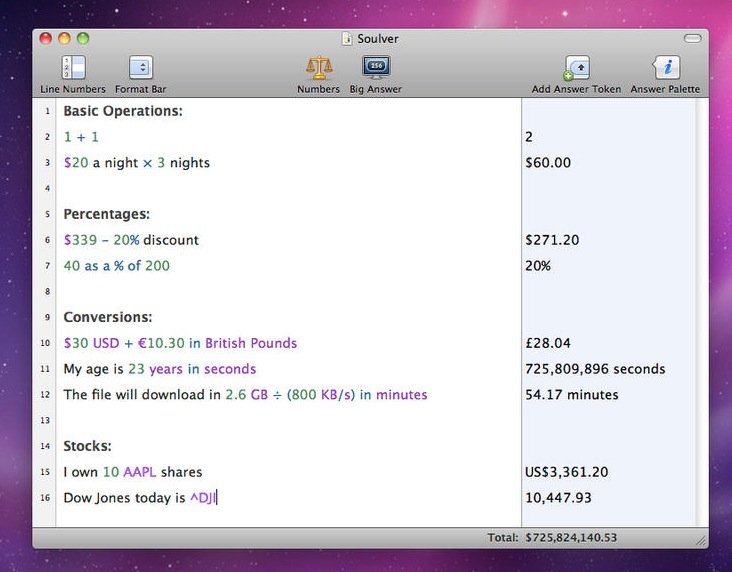The height and width of the screenshot is (572, 732).
Task: Show the Big Answer display icon
Action: [x=376, y=68]
